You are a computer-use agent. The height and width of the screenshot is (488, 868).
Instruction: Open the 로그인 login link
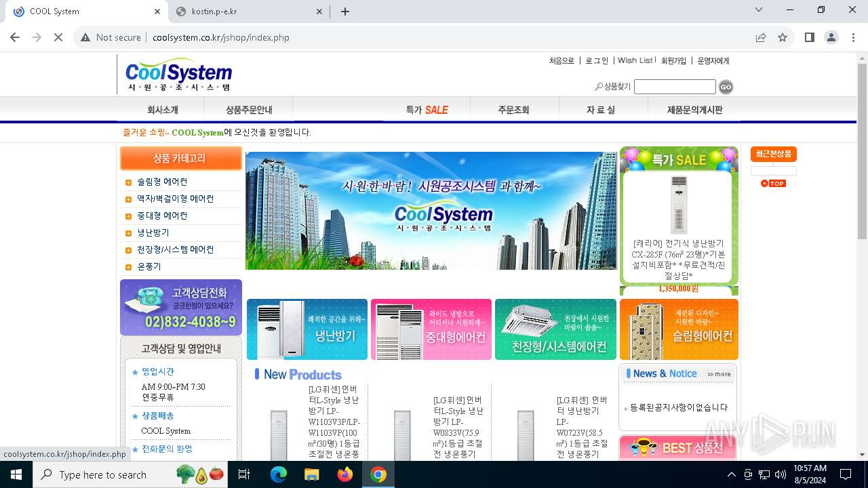pyautogui.click(x=597, y=60)
